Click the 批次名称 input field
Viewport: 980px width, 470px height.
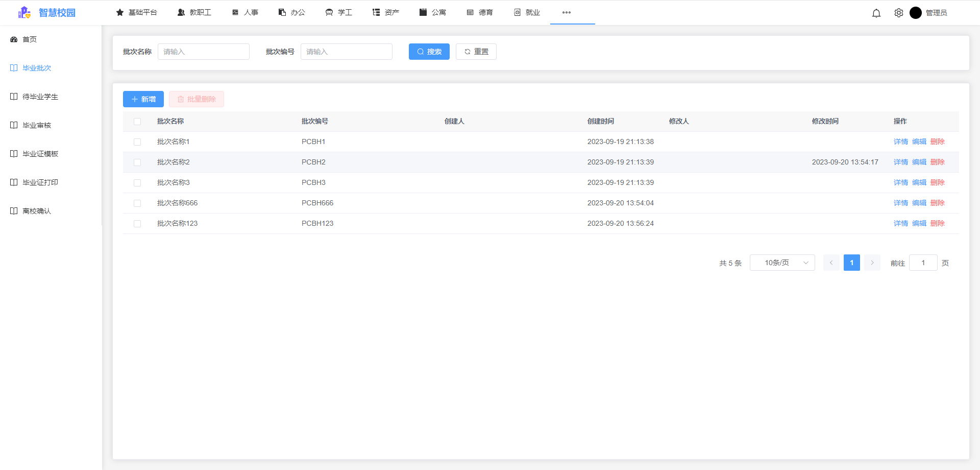pos(203,52)
